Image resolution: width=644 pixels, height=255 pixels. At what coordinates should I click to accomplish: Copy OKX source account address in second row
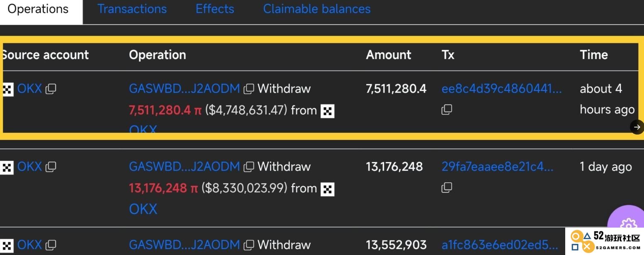(51, 167)
